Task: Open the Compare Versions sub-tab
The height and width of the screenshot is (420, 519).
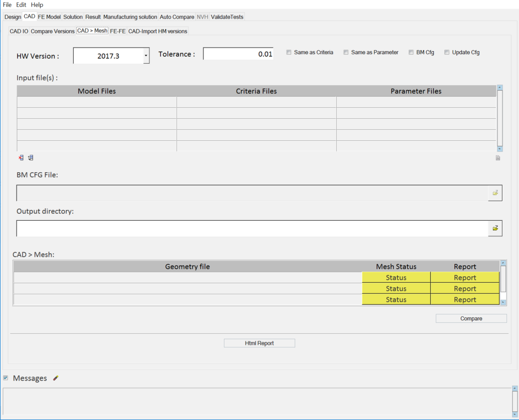Action: [53, 31]
